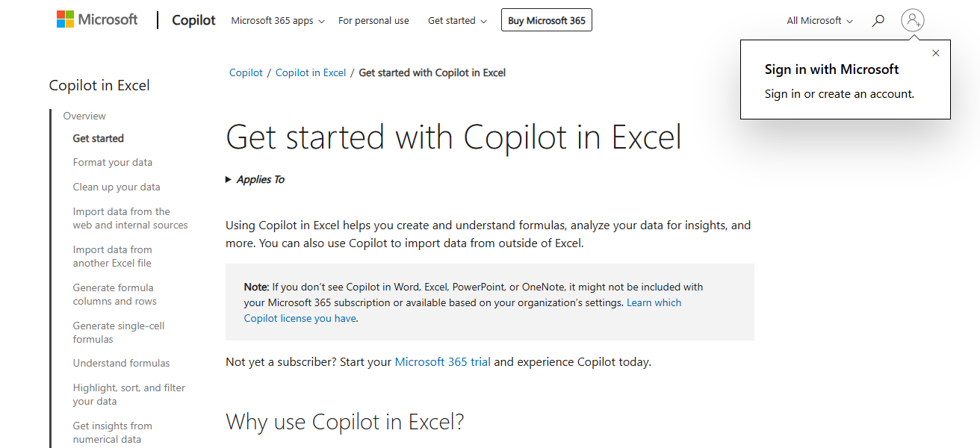The height and width of the screenshot is (448, 980).
Task: Open the search magnifier
Action: [878, 20]
